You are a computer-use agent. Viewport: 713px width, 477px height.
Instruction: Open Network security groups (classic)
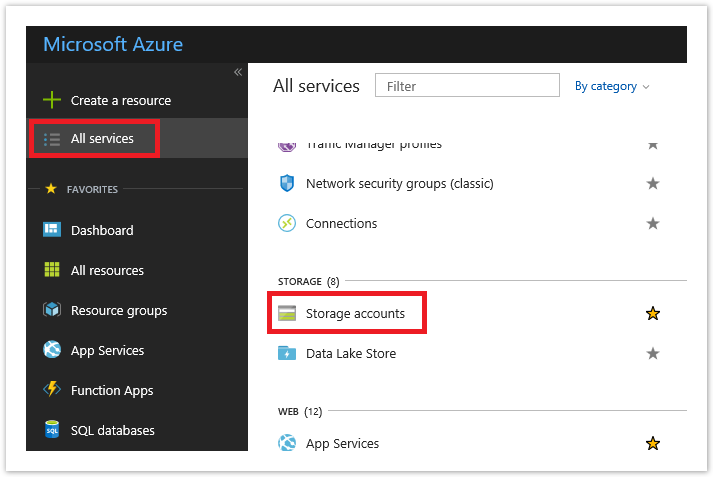pos(400,183)
